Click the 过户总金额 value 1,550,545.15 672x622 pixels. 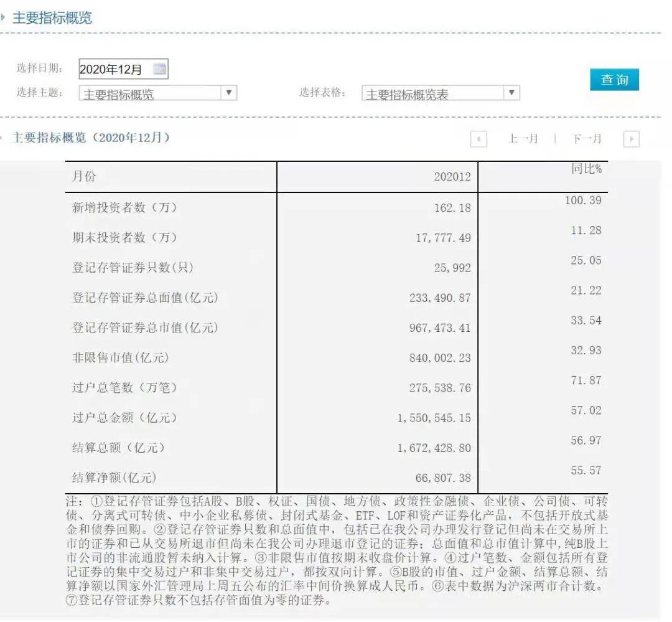click(434, 418)
